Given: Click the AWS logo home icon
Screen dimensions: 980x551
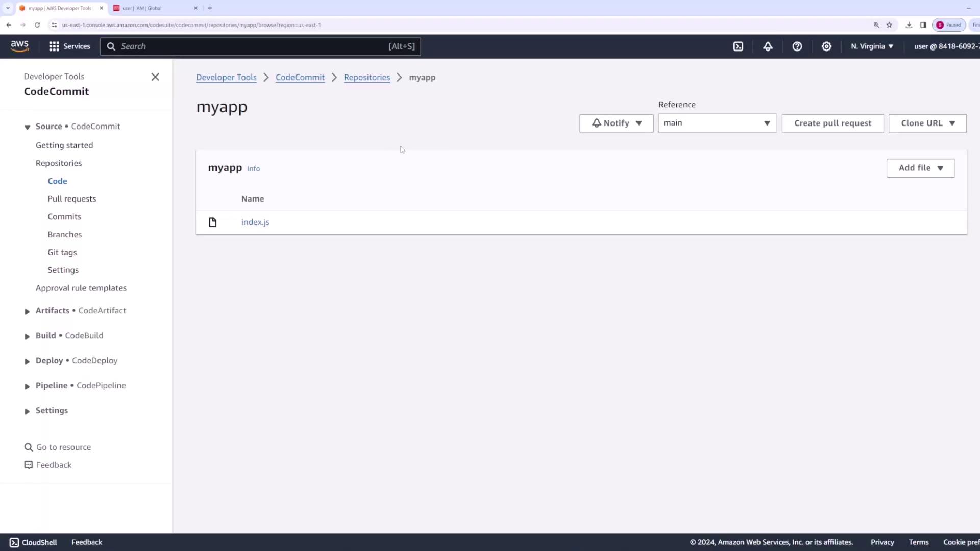Looking at the screenshot, I should click(19, 46).
